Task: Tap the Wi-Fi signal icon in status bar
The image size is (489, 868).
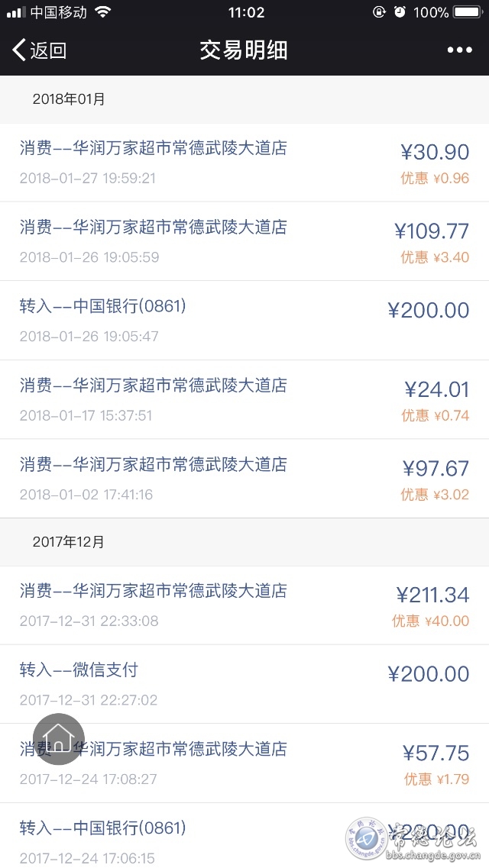Action: [102, 11]
